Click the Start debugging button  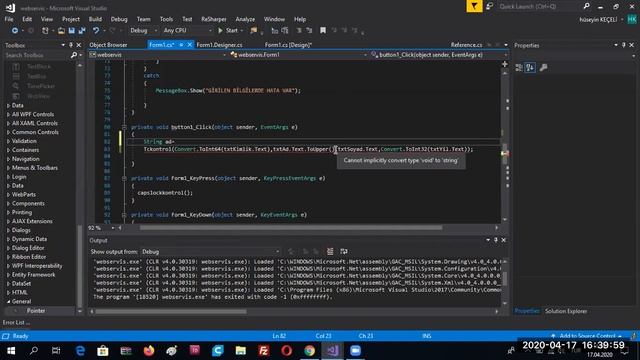(x=229, y=31)
